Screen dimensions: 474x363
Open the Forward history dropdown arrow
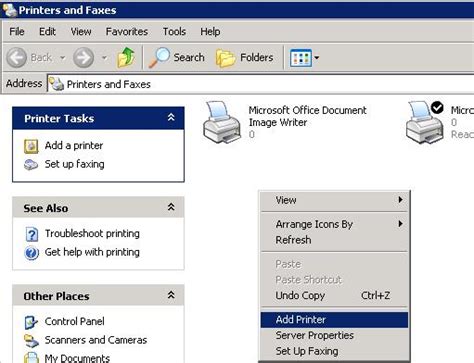pyautogui.click(x=104, y=58)
